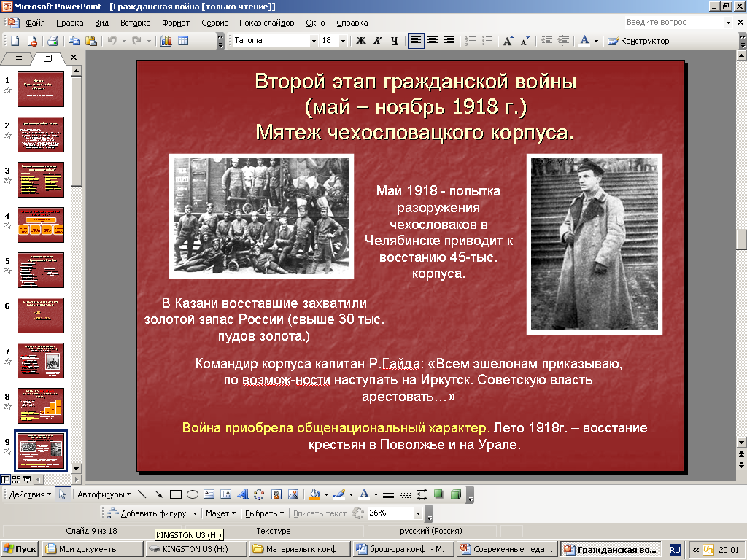Viewport: 747px width, 560px height.
Task: Toggle Underline formatting (Ч)
Action: point(395,41)
